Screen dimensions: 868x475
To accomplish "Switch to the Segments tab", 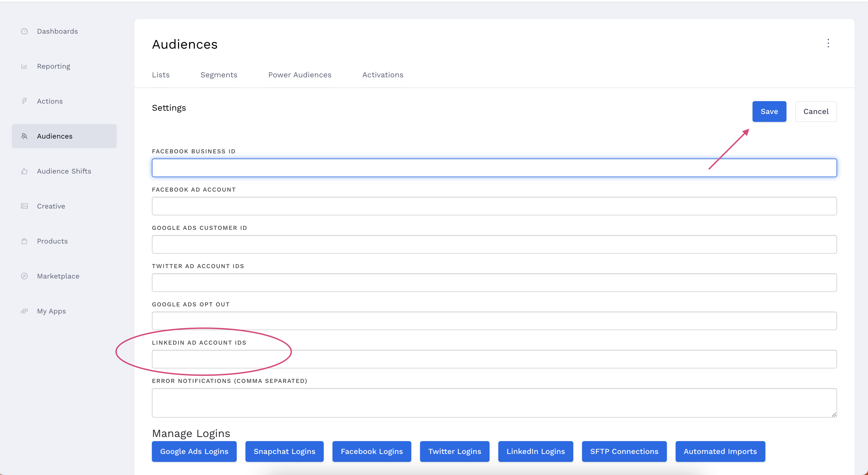I will (219, 75).
